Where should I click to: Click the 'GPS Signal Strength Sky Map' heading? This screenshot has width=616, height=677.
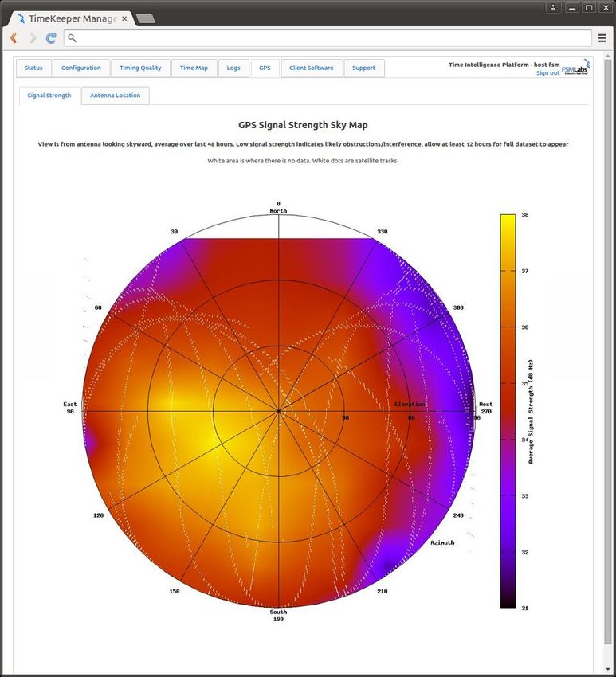(x=304, y=125)
